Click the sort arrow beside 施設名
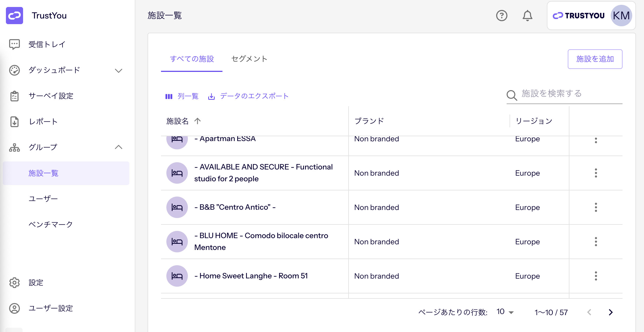 coord(197,121)
